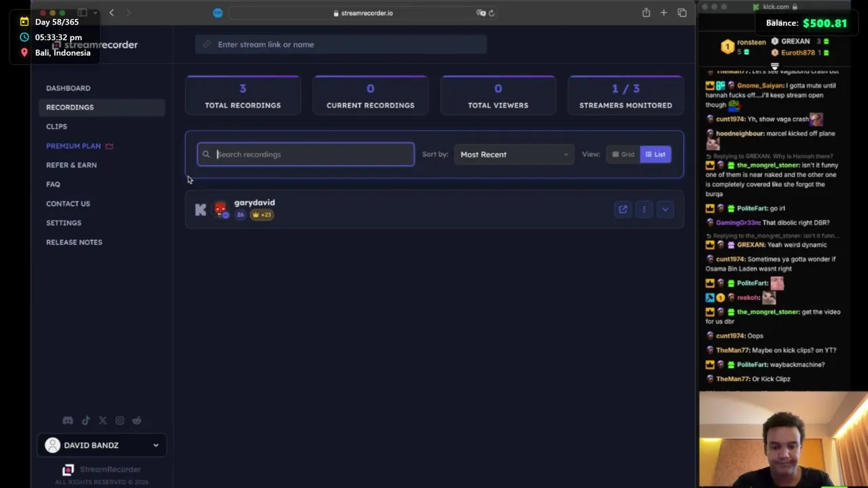The image size is (868, 488).
Task: Click the Kick platform icon beside garydavid
Action: pyautogui.click(x=200, y=209)
